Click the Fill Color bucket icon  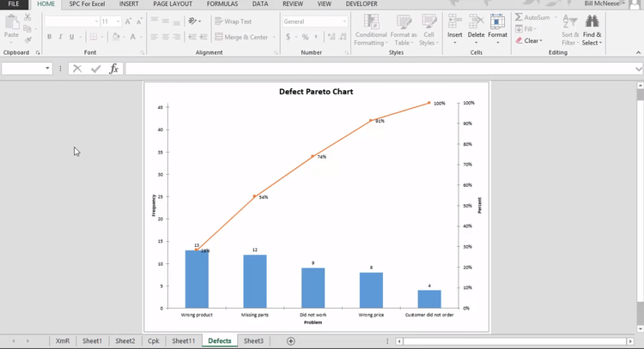tap(116, 37)
